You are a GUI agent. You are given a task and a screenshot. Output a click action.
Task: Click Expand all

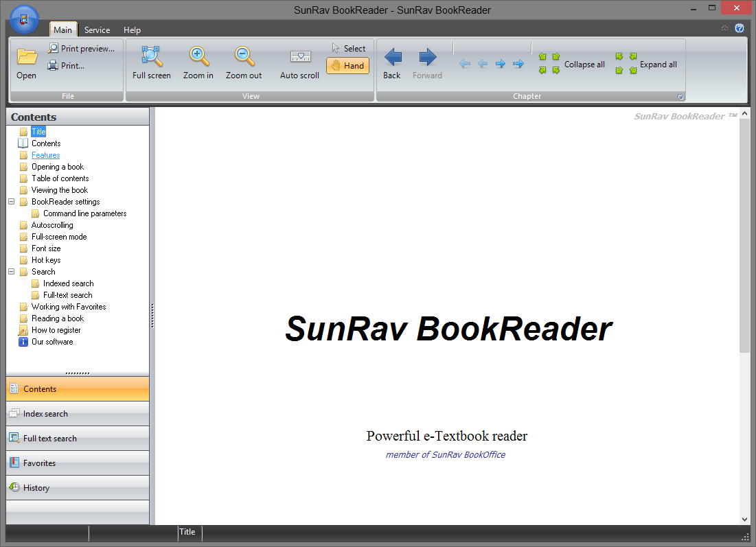[646, 64]
